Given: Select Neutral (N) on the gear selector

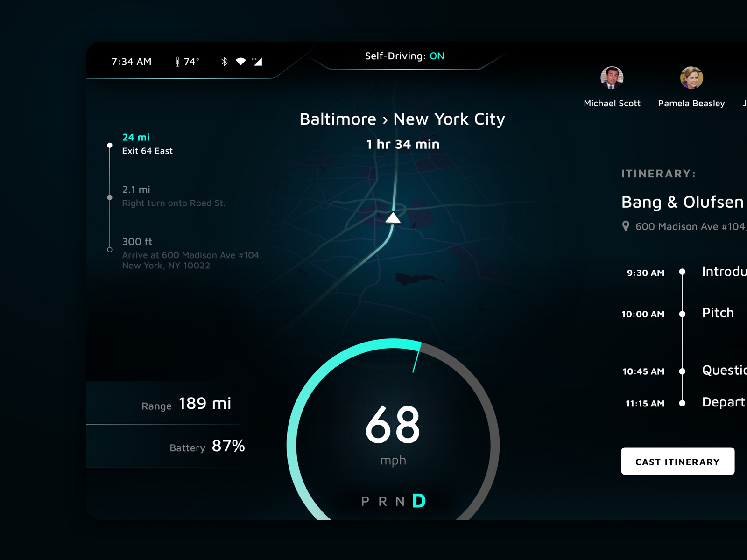Looking at the screenshot, I should point(400,502).
